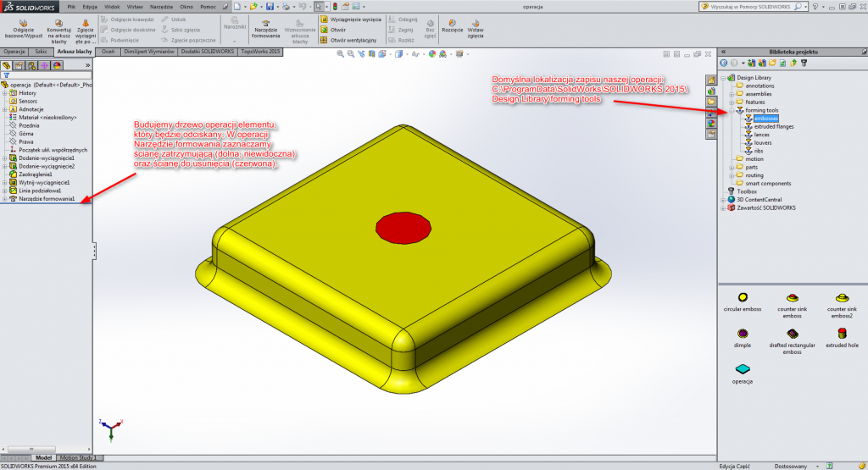
Task: Click the Save icon in the top toolbar
Action: click(x=270, y=6)
